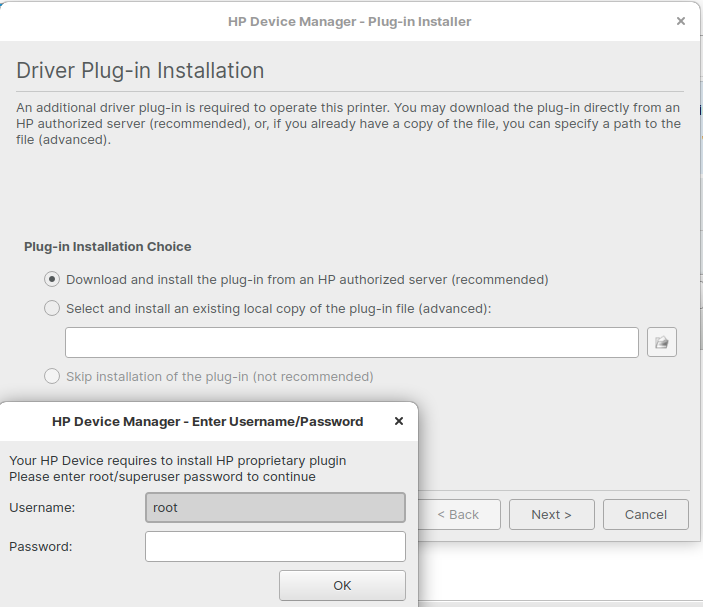703x607 pixels.
Task: Close the Enter Username/Password dialog
Action: point(399,422)
